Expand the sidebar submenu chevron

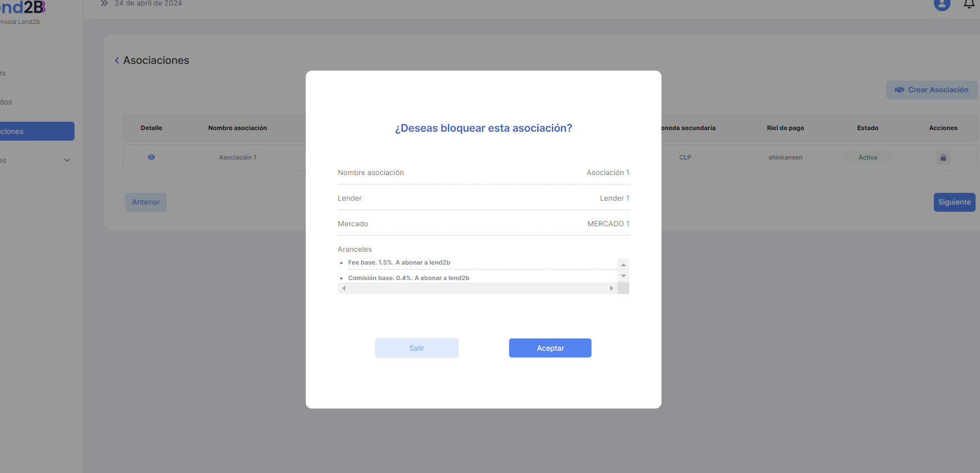[67, 160]
